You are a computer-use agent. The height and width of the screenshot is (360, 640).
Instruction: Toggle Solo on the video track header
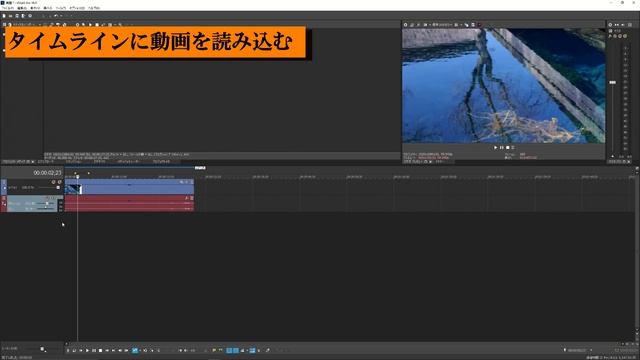[60, 182]
